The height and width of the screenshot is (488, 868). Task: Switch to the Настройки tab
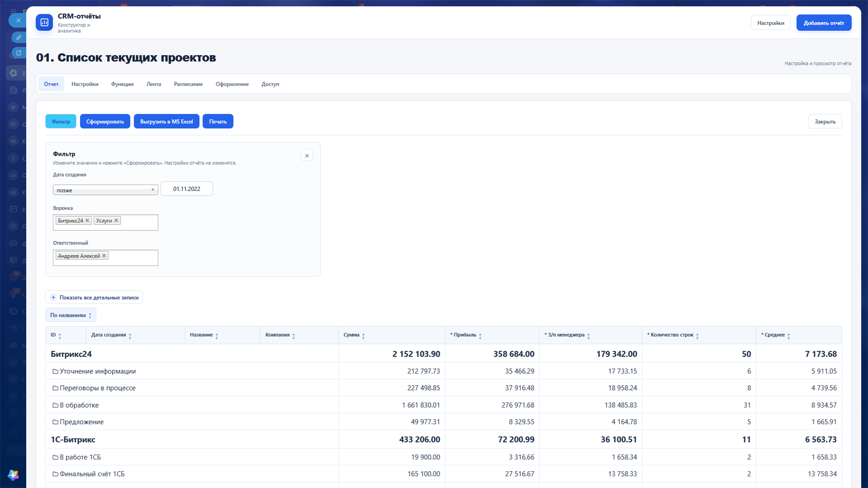85,84
